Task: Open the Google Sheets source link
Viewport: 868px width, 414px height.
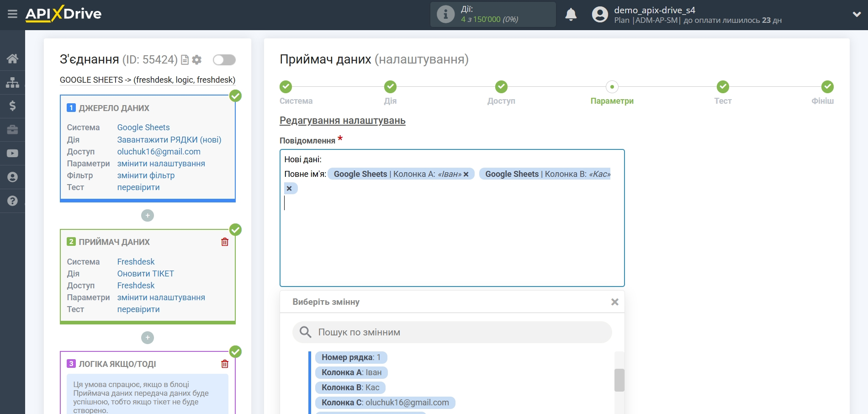Action: 143,127
